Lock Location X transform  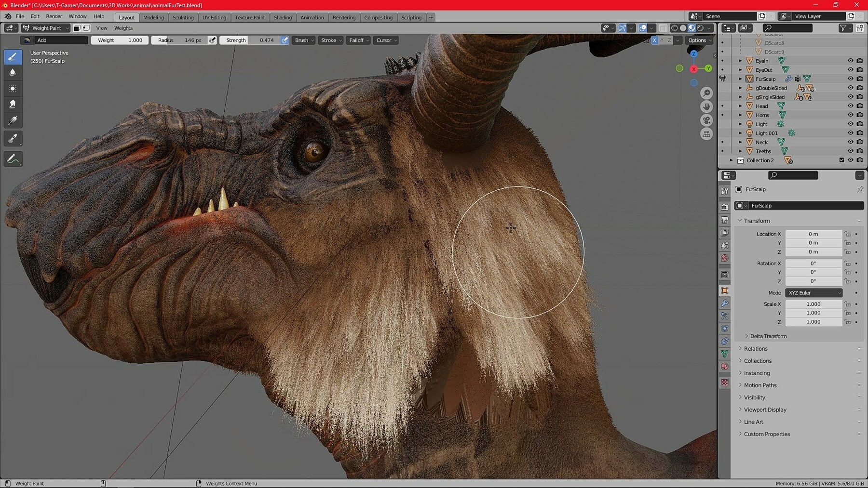click(847, 234)
